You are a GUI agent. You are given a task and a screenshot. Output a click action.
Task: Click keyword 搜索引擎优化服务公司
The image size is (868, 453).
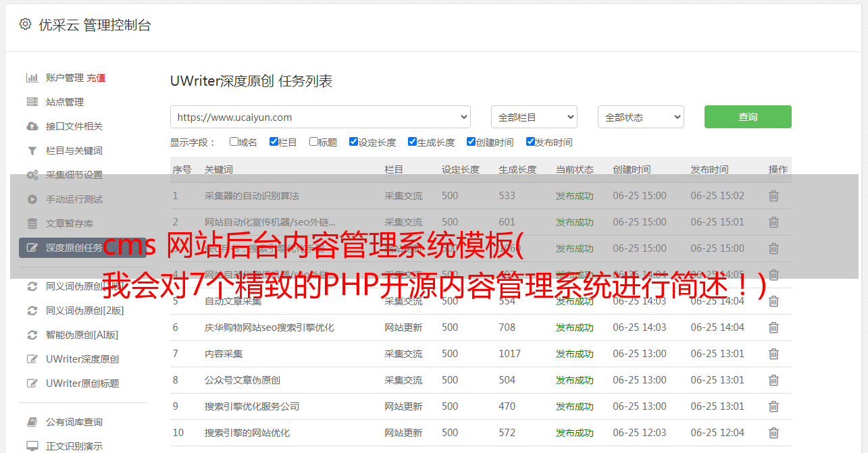click(x=252, y=406)
